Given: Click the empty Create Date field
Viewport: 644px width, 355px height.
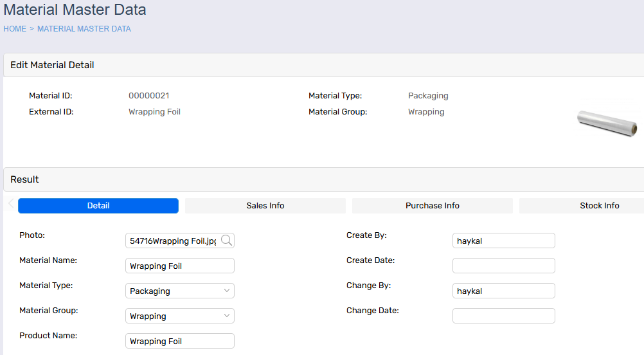Looking at the screenshot, I should click(x=503, y=266).
